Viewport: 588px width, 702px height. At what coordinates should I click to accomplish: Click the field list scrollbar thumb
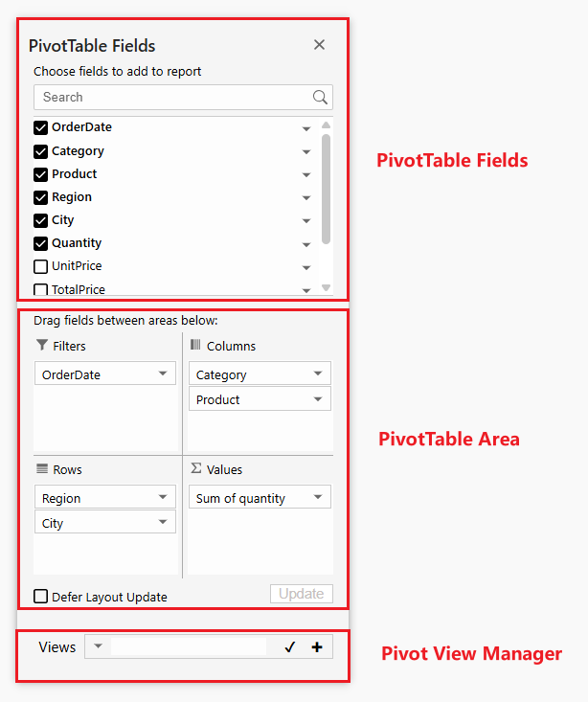point(326,189)
